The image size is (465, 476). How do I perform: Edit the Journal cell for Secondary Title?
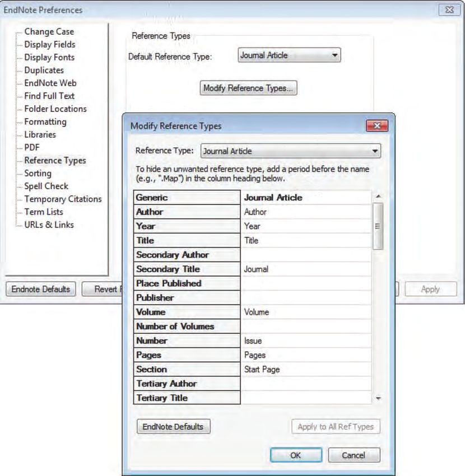tap(306, 269)
